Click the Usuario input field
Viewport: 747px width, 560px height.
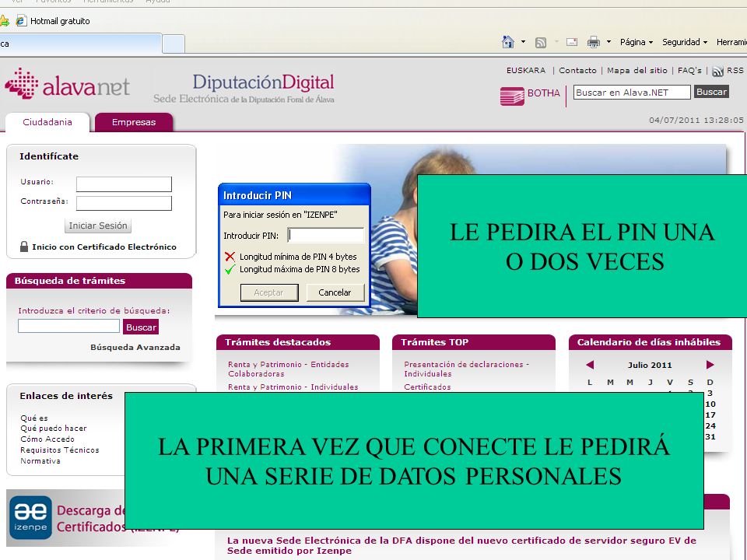click(124, 184)
